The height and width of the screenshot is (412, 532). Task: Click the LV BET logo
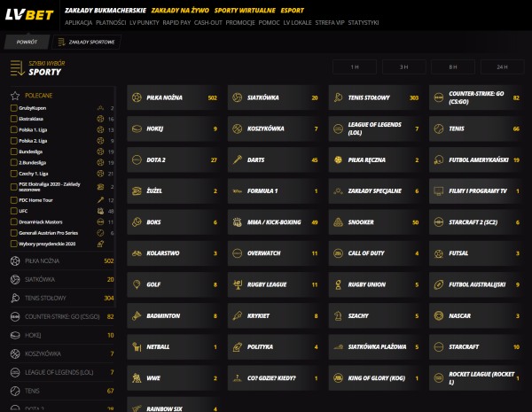point(29,14)
